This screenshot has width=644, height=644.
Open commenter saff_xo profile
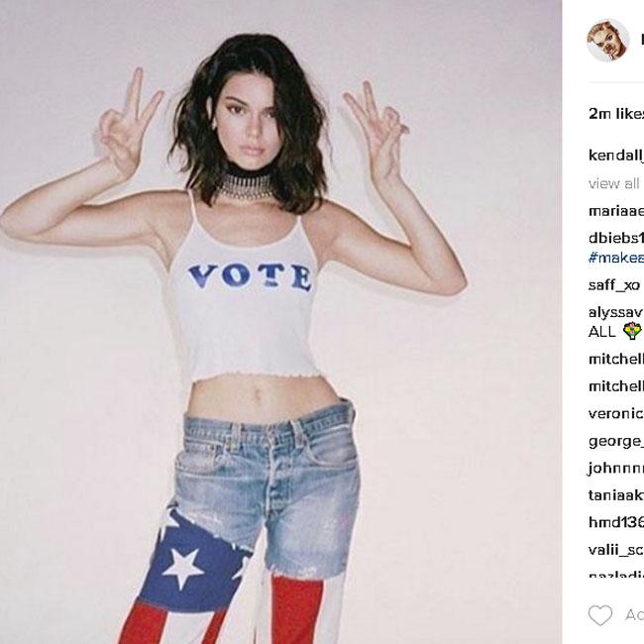click(x=614, y=284)
